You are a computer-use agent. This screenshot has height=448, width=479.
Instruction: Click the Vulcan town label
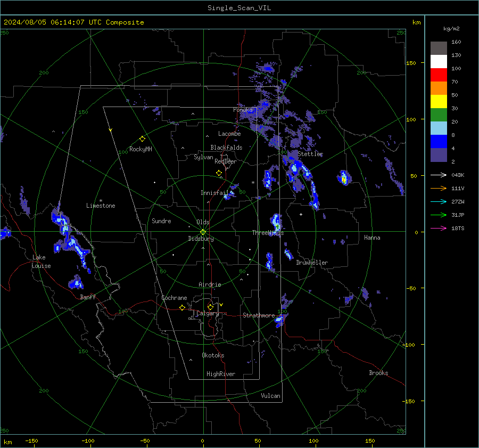270,396
